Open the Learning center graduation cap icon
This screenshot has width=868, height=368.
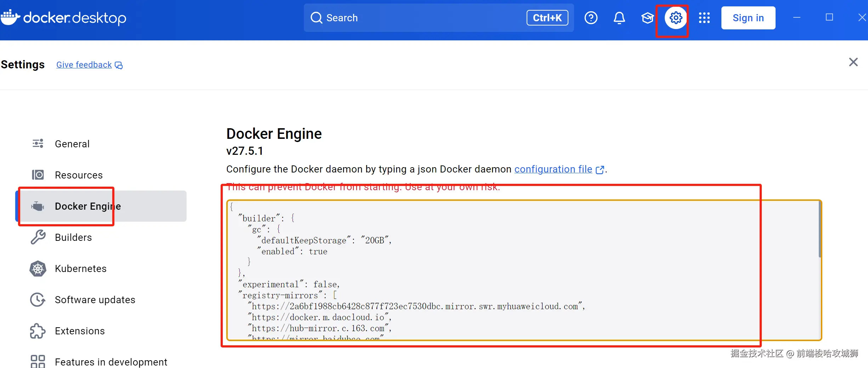647,18
